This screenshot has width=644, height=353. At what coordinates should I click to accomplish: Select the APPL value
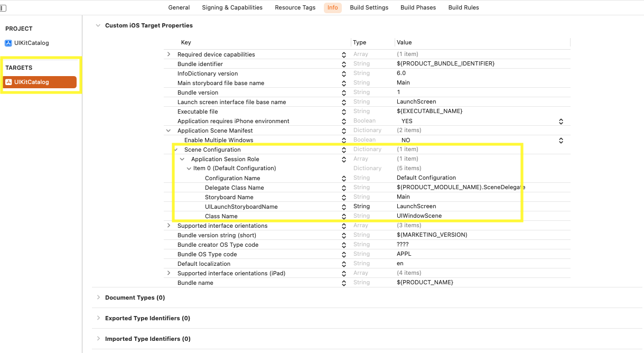point(404,254)
